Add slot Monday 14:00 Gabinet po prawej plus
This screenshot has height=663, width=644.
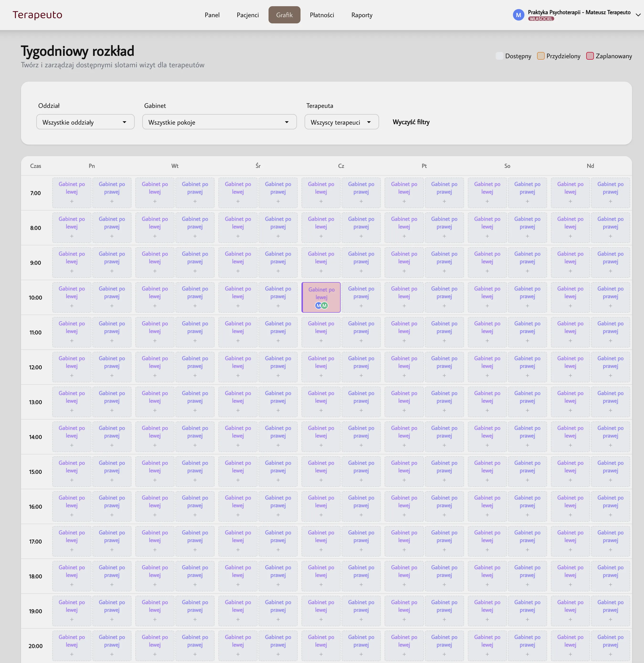pos(112,445)
